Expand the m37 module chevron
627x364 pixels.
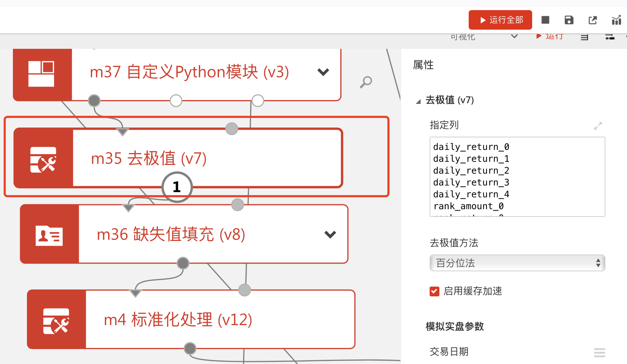[x=323, y=72]
